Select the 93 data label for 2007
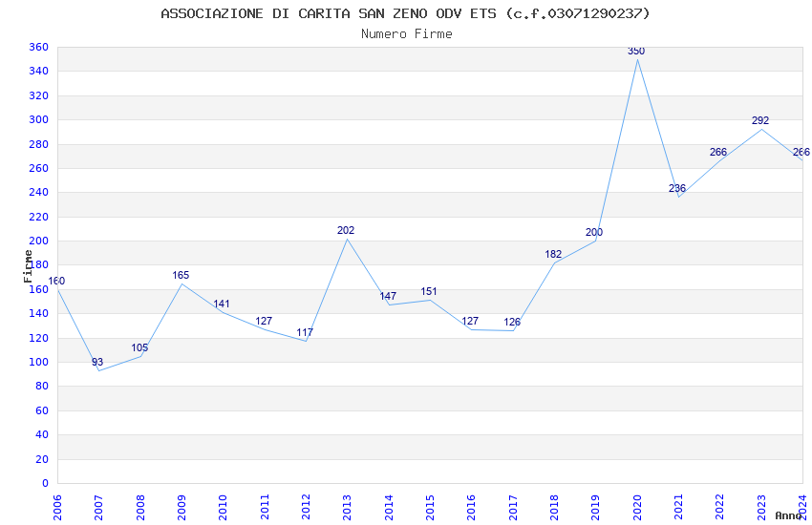 pyautogui.click(x=97, y=362)
